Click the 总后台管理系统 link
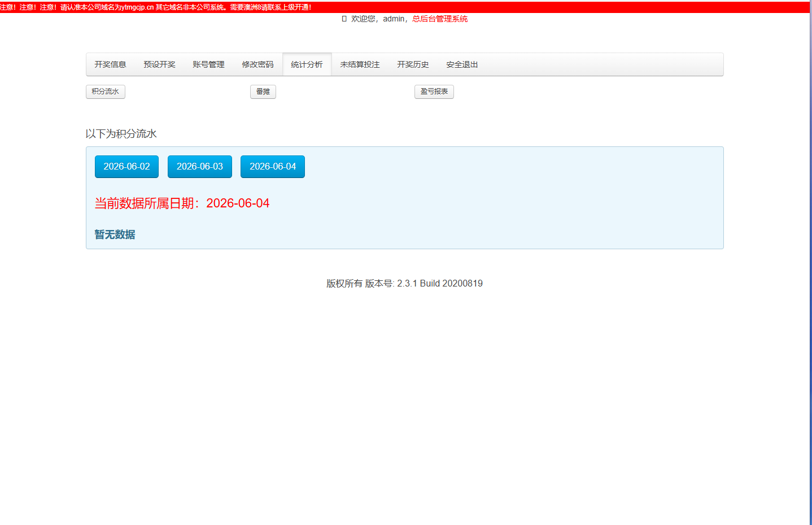The image size is (812, 525). pos(440,19)
